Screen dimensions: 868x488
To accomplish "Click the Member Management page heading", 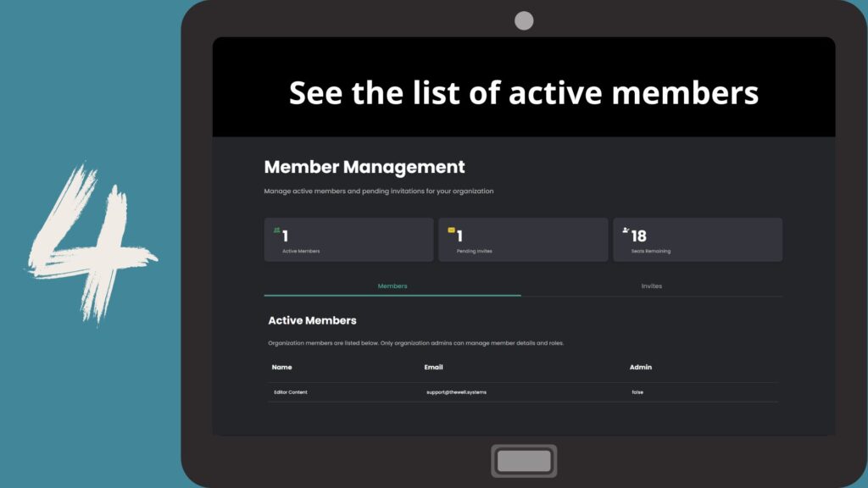I will tap(364, 168).
